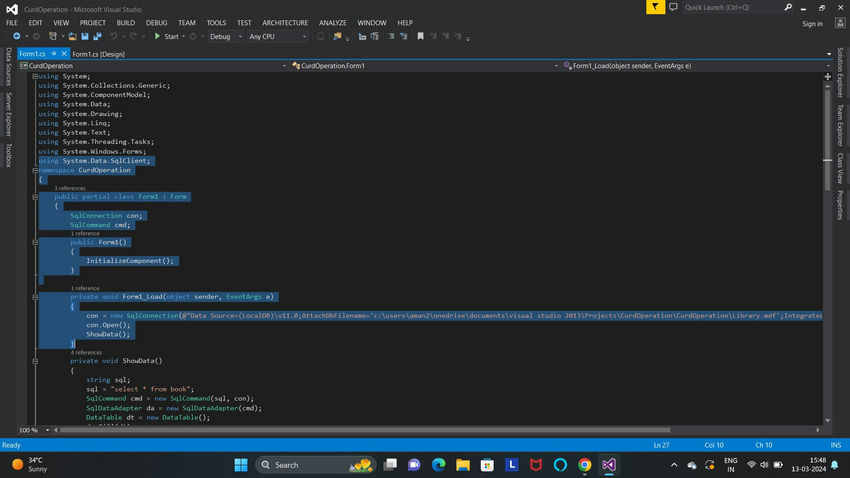Viewport: 850px width, 478px height.
Task: Open the Team Explorer side tab
Action: [x=840, y=125]
